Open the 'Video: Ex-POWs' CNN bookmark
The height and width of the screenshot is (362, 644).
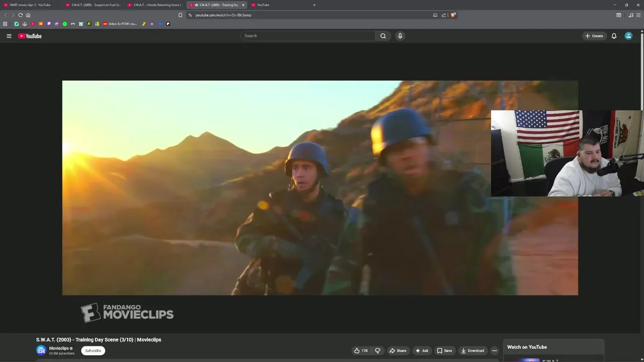[x=120, y=24]
